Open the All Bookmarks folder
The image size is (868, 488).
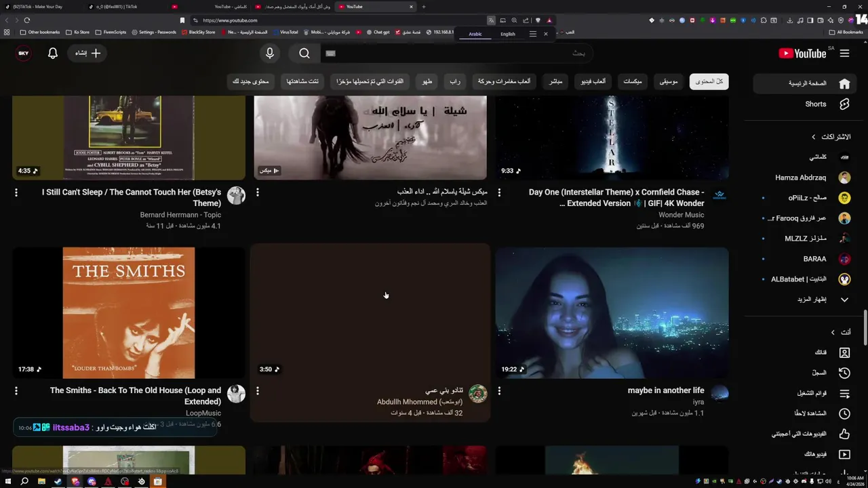coord(846,32)
